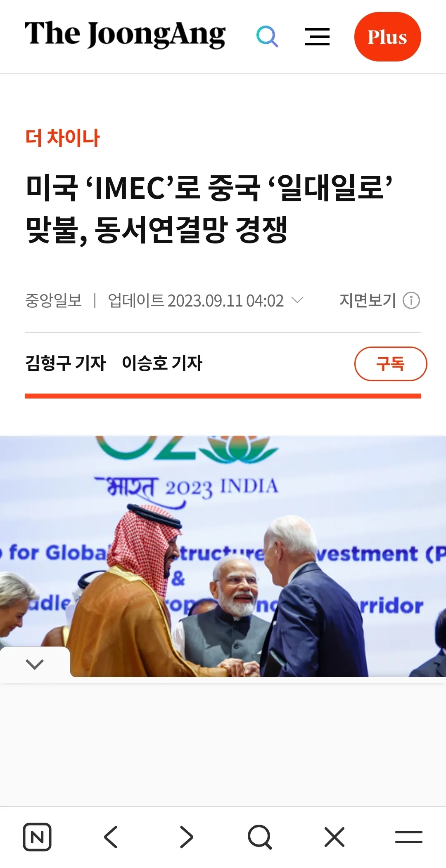
Task: Go forward with browser right arrow
Action: 186,837
